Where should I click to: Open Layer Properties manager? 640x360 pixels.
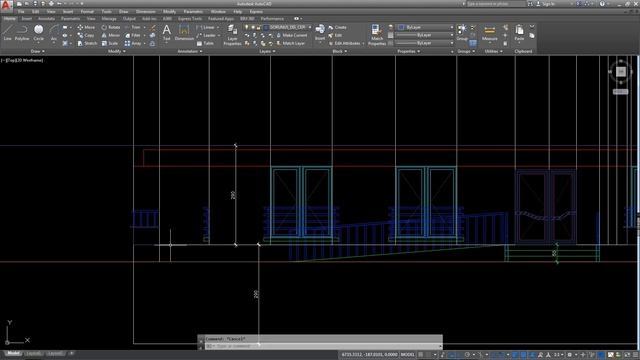click(232, 35)
